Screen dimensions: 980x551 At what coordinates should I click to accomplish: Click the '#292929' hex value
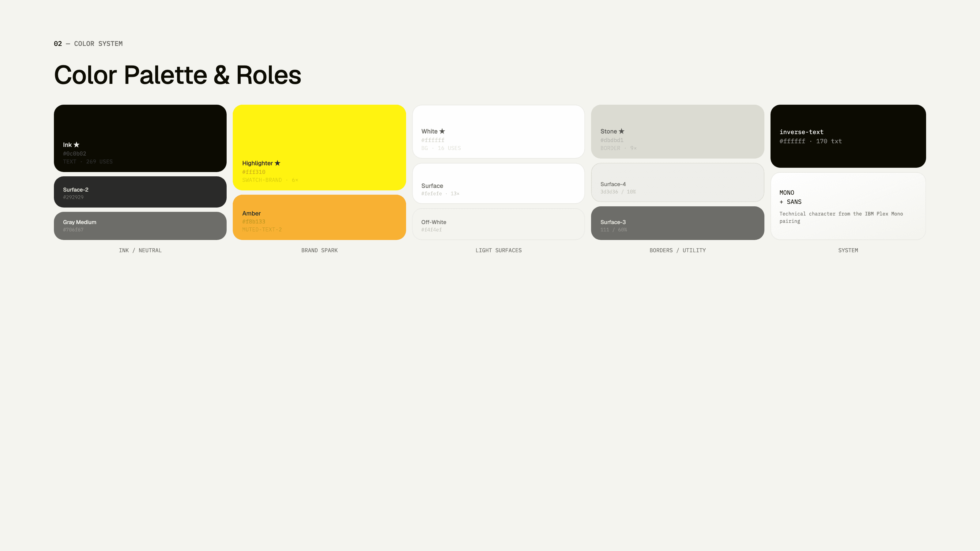[73, 197]
